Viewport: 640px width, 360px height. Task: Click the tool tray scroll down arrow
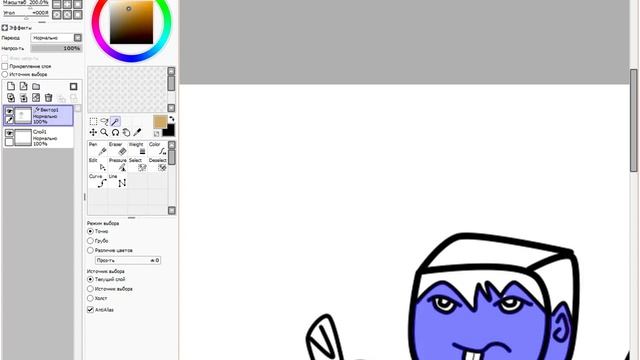(172, 210)
